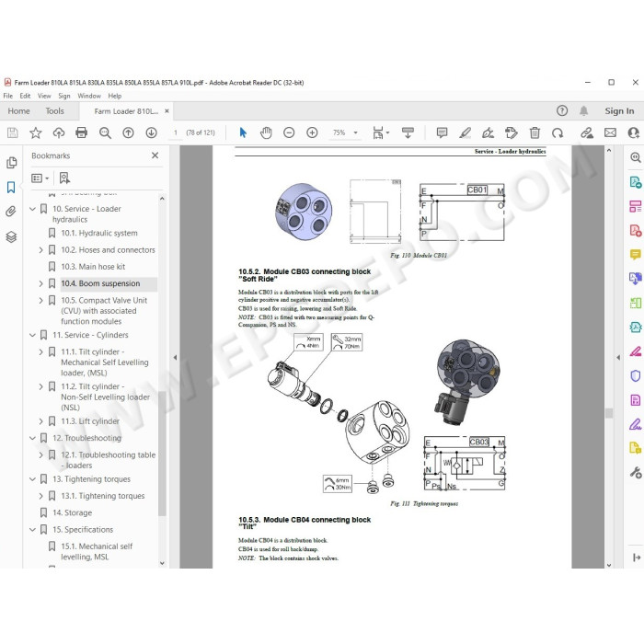Expand 10.5. Compact Valve Unit bookmark
The image size is (644, 644).
[40, 300]
